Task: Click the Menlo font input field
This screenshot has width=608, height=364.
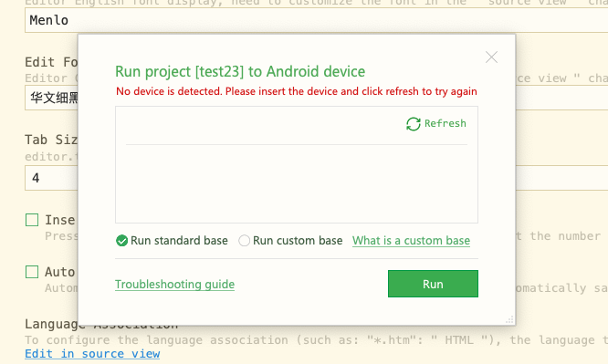Action: click(x=317, y=20)
